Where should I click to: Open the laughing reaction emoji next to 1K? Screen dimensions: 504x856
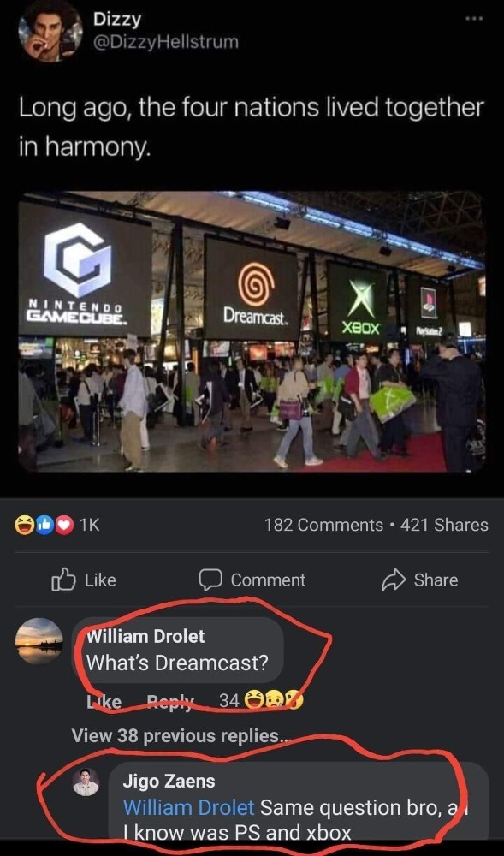[x=24, y=526]
